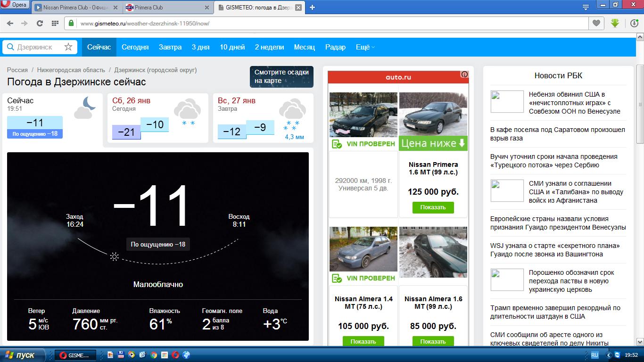
Task: Open the blue Nissan Almera 1.4 photo
Action: coord(363,249)
